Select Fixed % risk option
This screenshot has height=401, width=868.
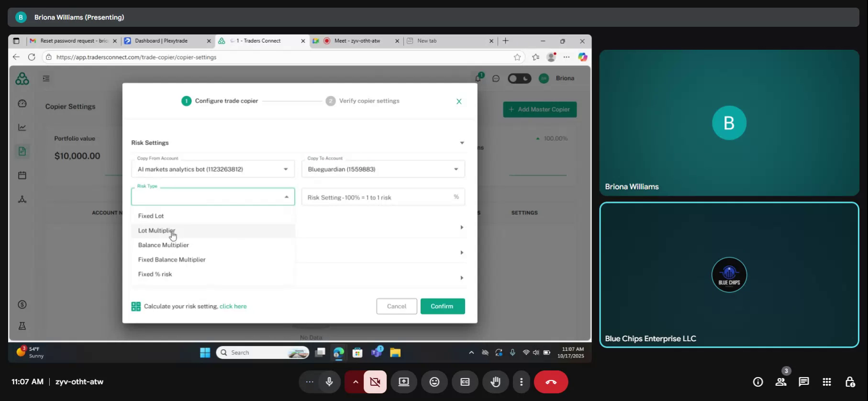213,274
